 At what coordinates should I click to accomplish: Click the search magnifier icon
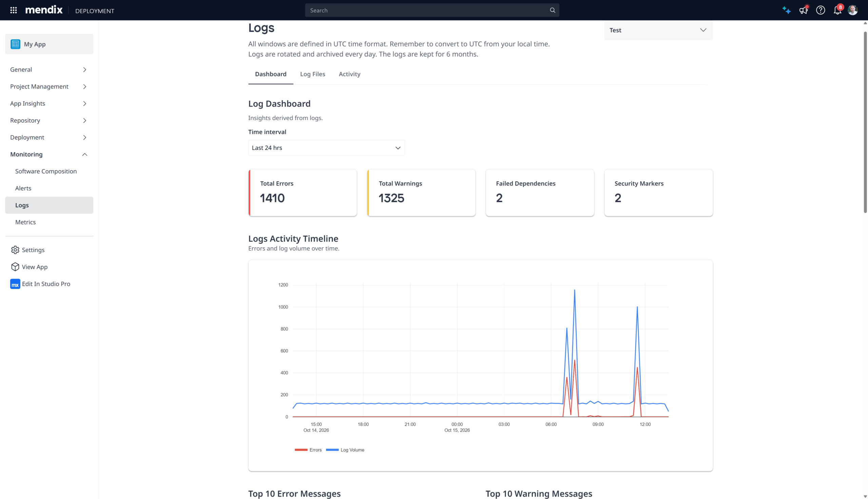pos(552,10)
